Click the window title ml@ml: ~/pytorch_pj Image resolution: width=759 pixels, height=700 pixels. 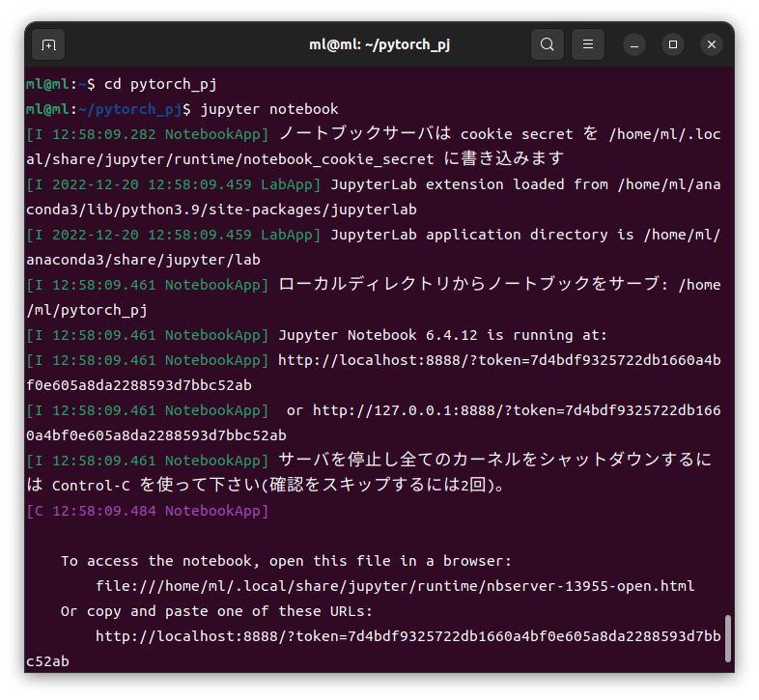pos(379,44)
